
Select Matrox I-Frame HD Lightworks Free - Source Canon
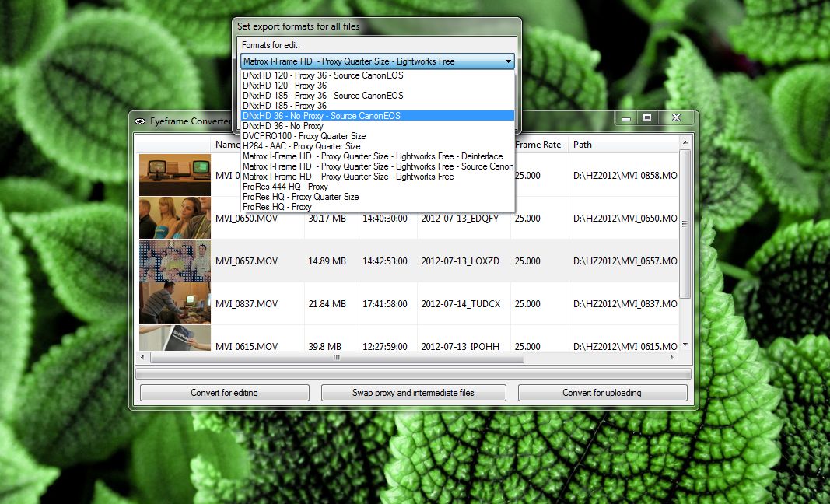pyautogui.click(x=377, y=166)
